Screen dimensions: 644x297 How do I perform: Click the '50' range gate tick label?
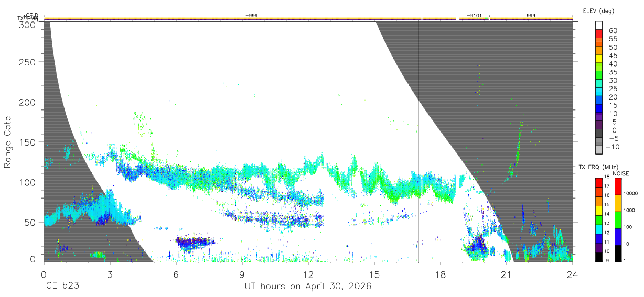[30, 222]
